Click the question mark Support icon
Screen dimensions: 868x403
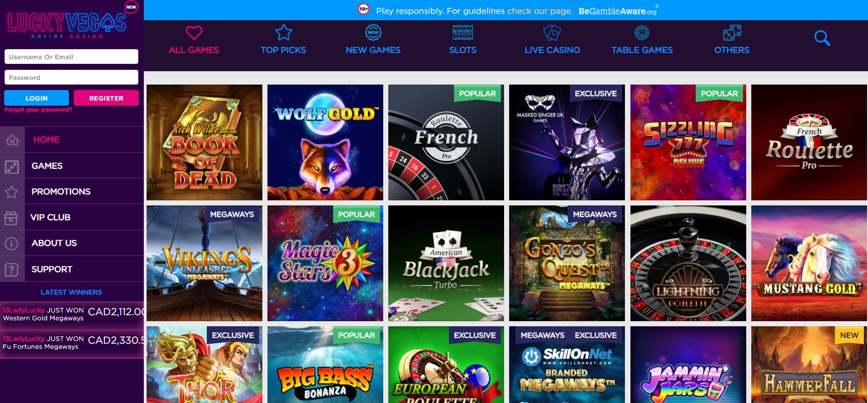point(11,269)
